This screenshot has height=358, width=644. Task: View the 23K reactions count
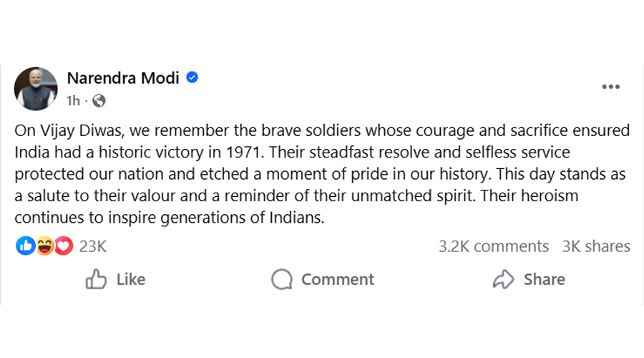pos(93,246)
